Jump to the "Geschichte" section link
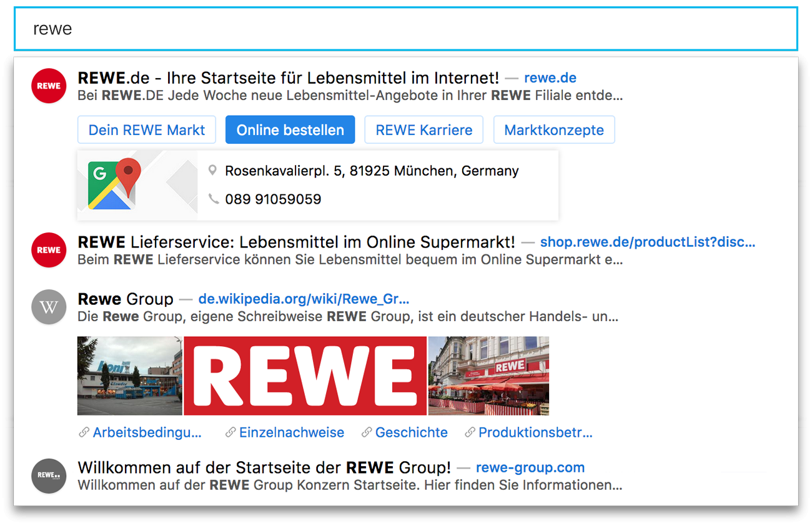 coord(412,432)
